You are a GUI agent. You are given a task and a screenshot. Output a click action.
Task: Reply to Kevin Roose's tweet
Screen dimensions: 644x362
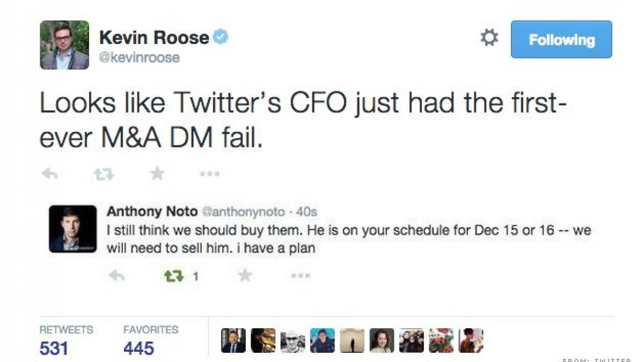click(x=49, y=174)
